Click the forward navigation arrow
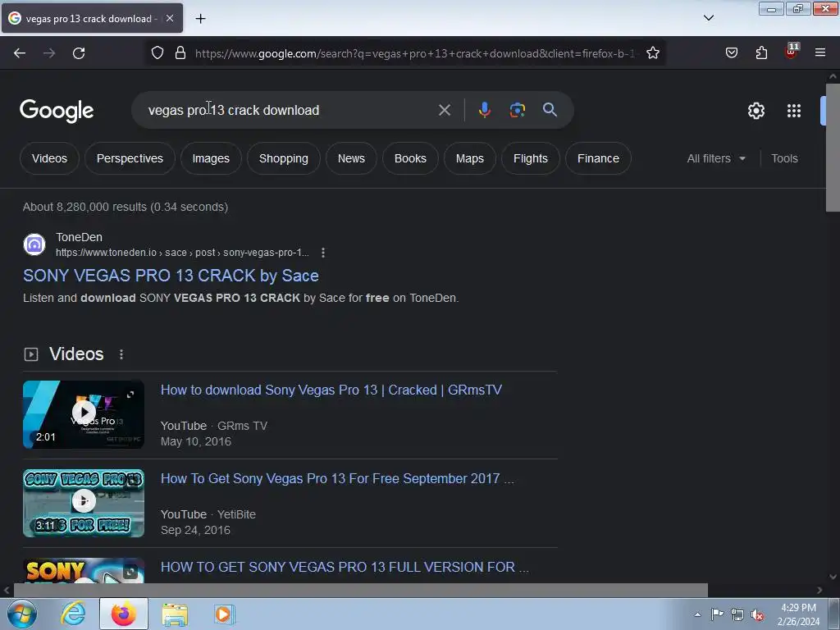 (49, 53)
